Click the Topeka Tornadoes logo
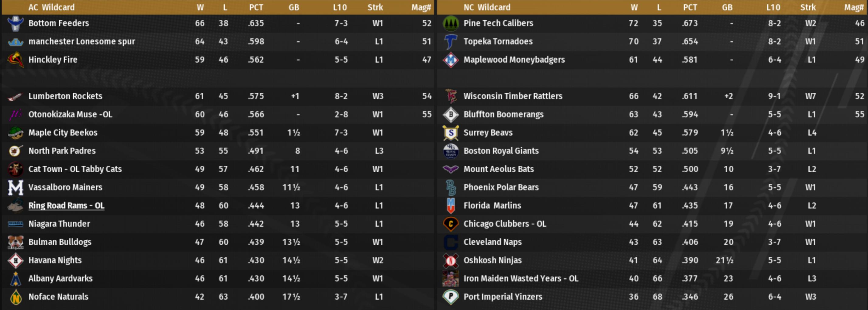 pyautogui.click(x=451, y=42)
